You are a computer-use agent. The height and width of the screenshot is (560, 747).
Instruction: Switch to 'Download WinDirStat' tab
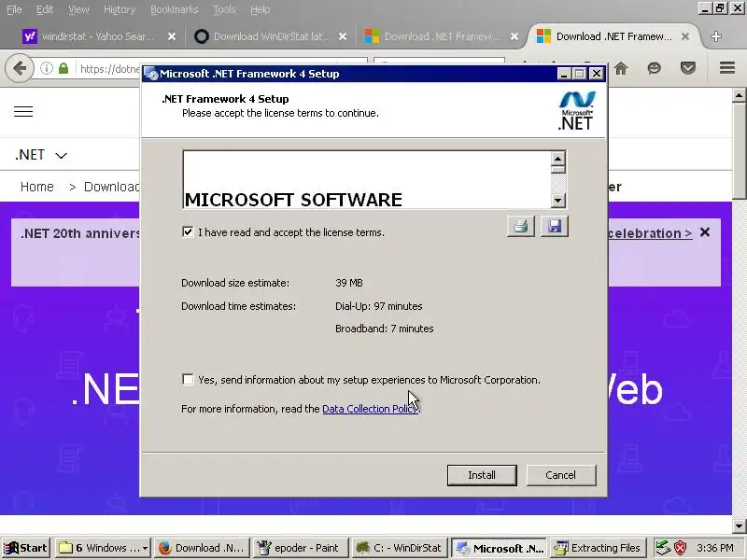(x=269, y=36)
